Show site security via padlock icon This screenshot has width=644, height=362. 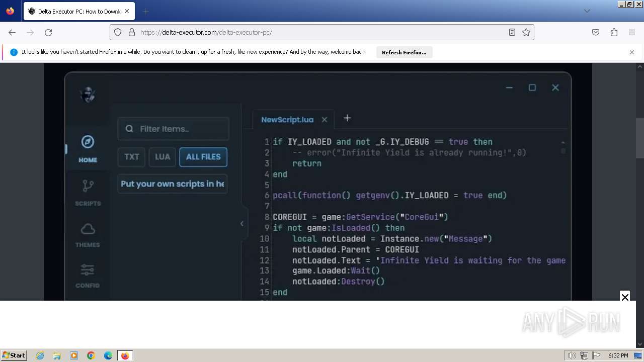coord(132,32)
